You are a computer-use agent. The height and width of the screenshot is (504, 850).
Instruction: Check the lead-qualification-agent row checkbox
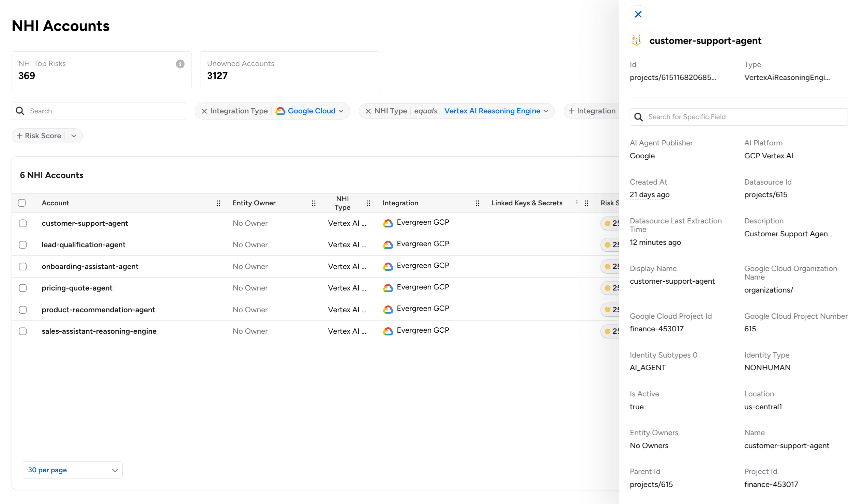pos(23,245)
